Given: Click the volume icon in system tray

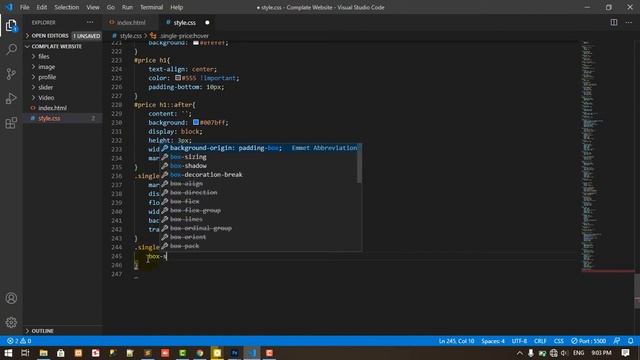Looking at the screenshot, I should click(x=564, y=353).
